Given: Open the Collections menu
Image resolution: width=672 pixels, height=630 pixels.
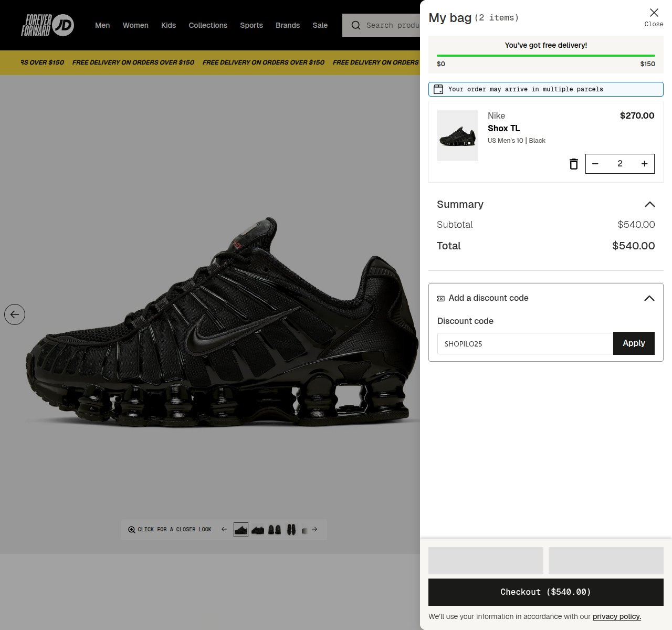Looking at the screenshot, I should pyautogui.click(x=208, y=25).
